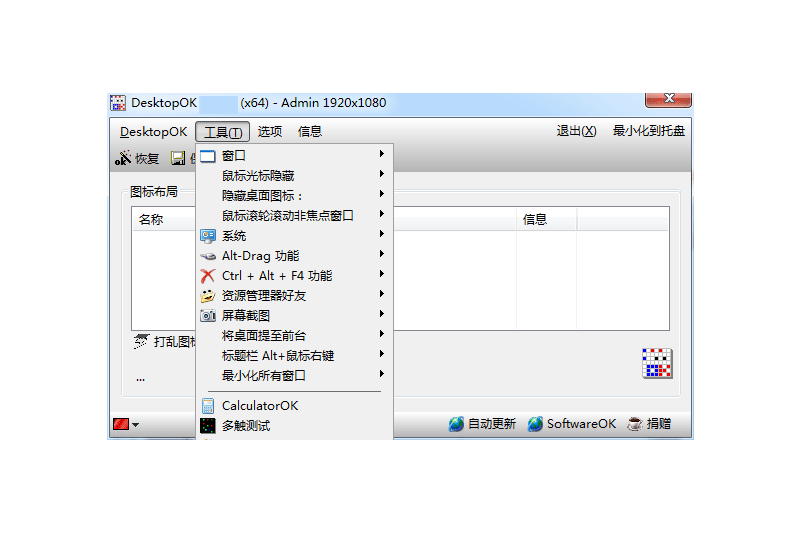Image resolution: width=800 pixels, height=533 pixels.
Task: Click 最小化到托盘 button
Action: pos(648,131)
